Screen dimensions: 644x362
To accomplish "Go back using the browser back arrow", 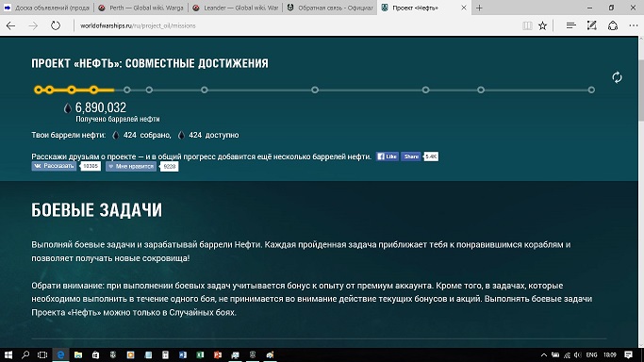I will coord(10,25).
